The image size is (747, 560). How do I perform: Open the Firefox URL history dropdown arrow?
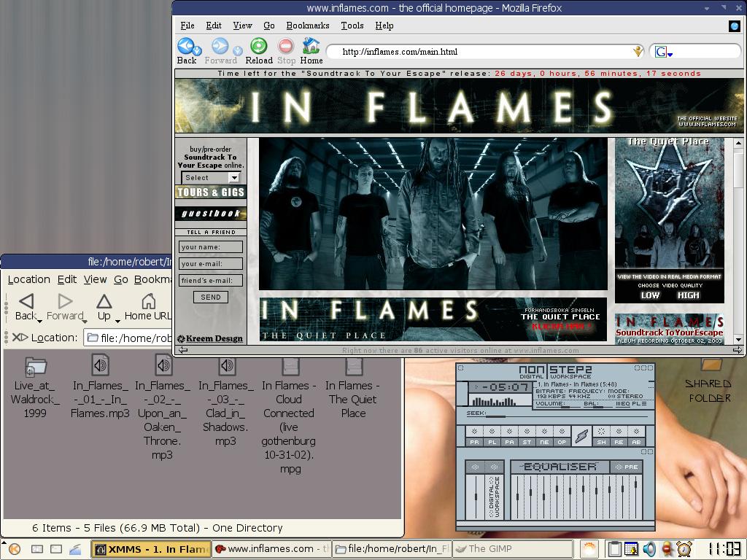638,52
